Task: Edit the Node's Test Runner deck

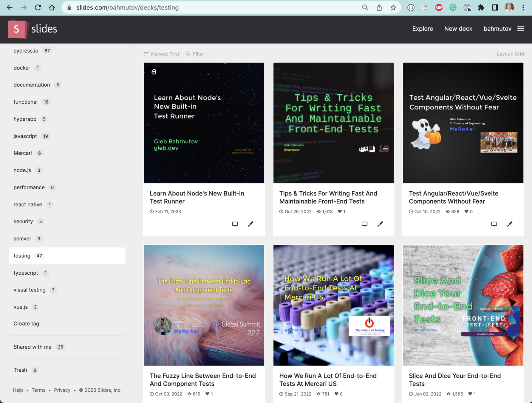Action: [x=250, y=224]
